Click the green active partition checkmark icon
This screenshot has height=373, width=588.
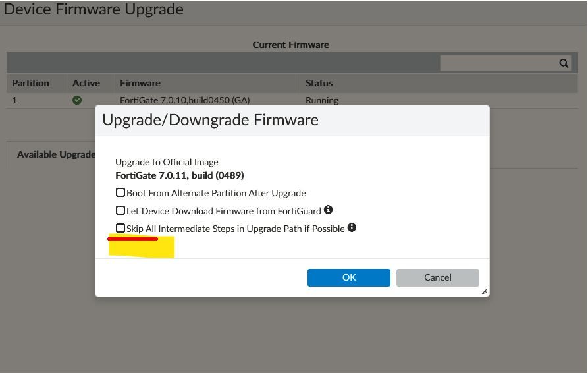coord(77,100)
